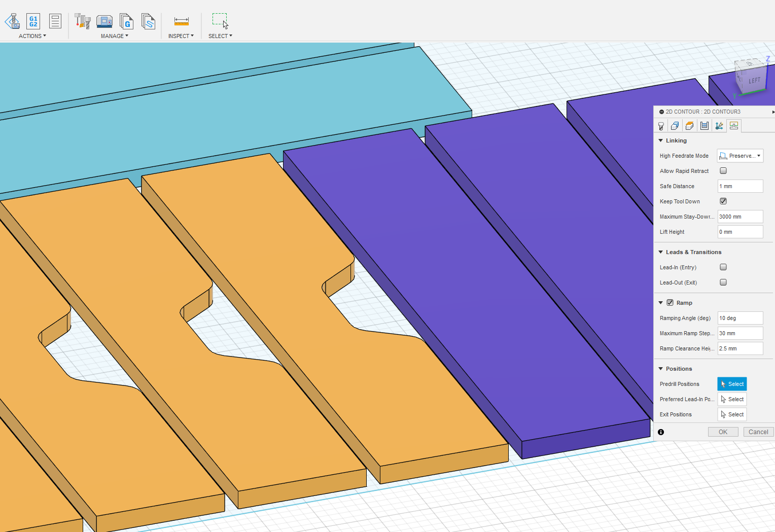The width and height of the screenshot is (775, 532).
Task: Click the Cancel button
Action: pos(758,432)
